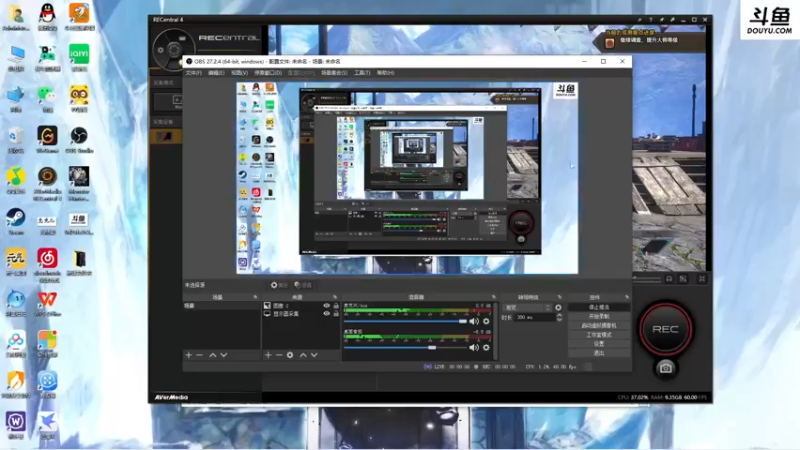800x450 pixels.
Task: Move selected scene up with arrow
Action: [213, 355]
